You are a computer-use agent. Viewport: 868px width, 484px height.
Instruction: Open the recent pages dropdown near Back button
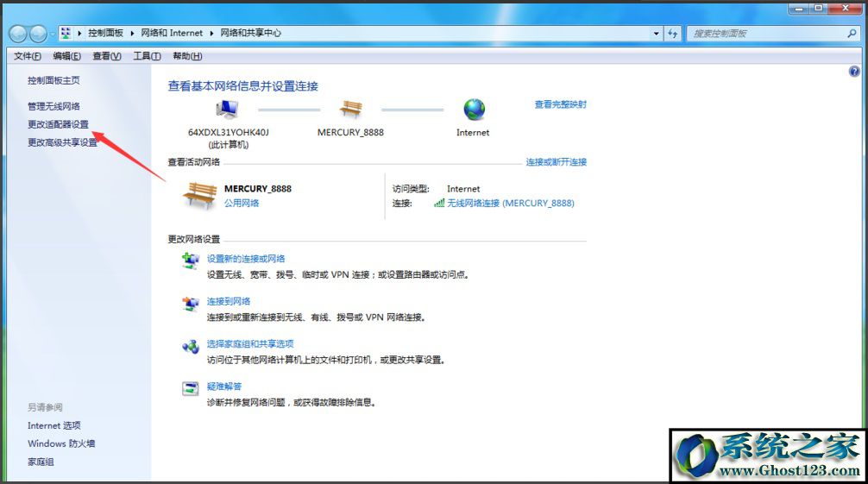point(53,34)
